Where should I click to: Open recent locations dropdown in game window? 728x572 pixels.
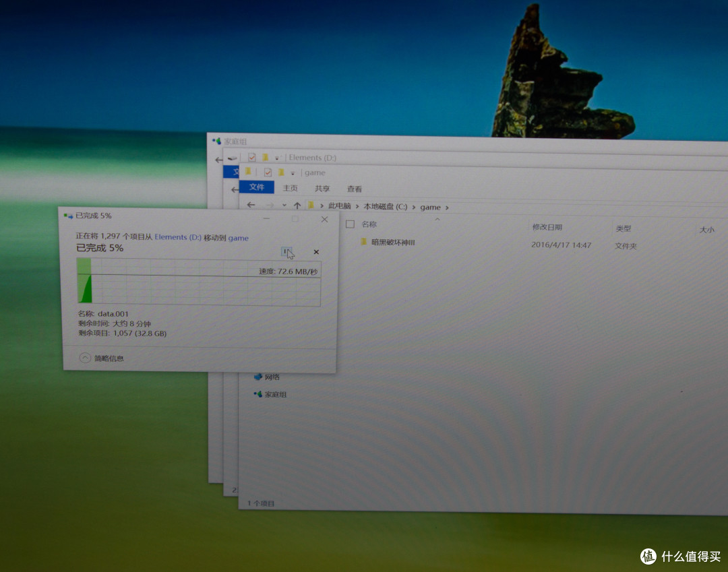(284, 205)
